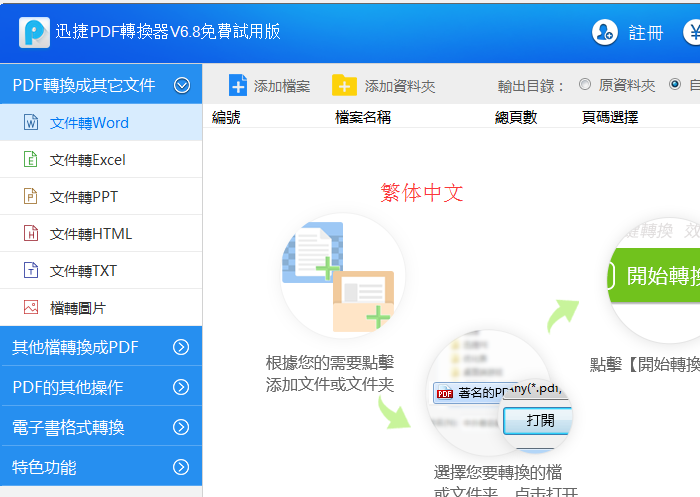The height and width of the screenshot is (497, 700).
Task: Select 文件轉PPT in the sidebar
Action: (101, 196)
